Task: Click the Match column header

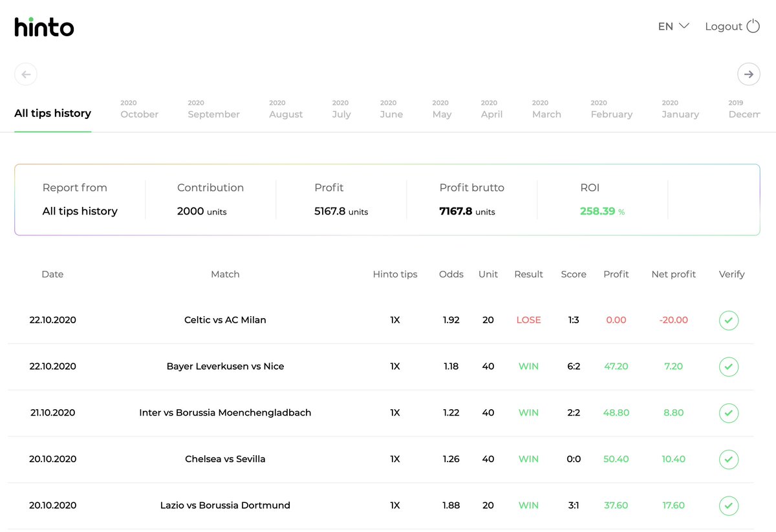Action: (225, 274)
